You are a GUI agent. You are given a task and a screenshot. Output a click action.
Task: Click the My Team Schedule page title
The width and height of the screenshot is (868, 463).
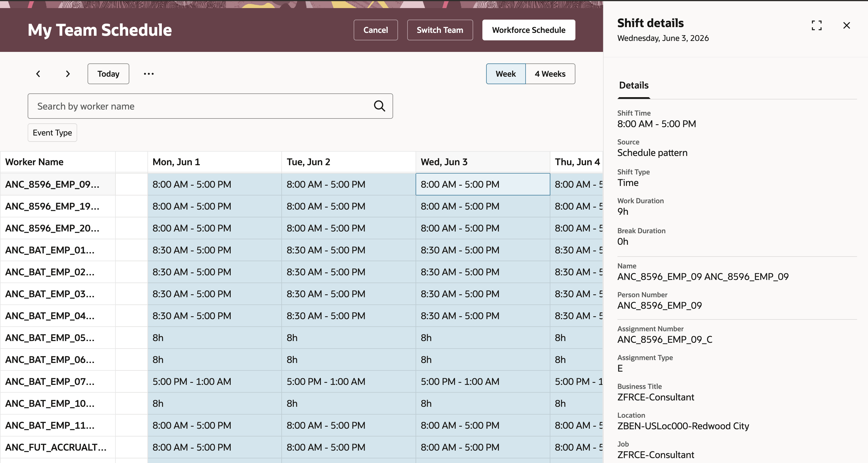point(100,30)
